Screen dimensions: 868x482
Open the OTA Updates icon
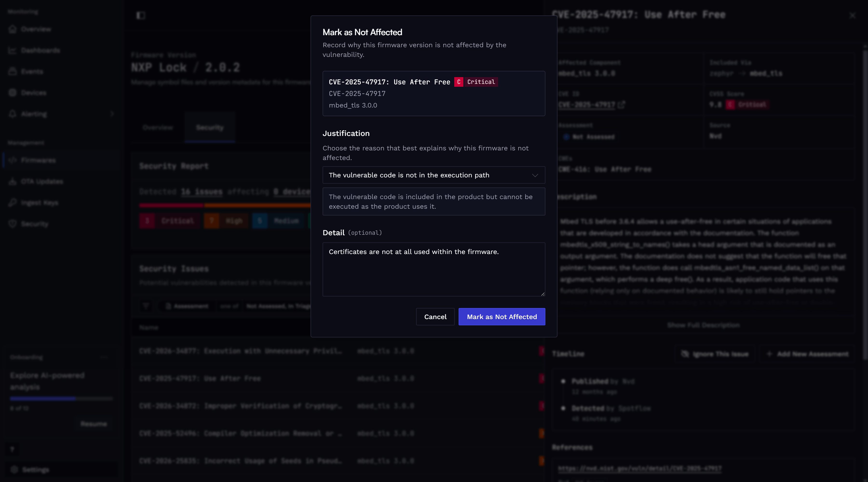[x=13, y=181]
